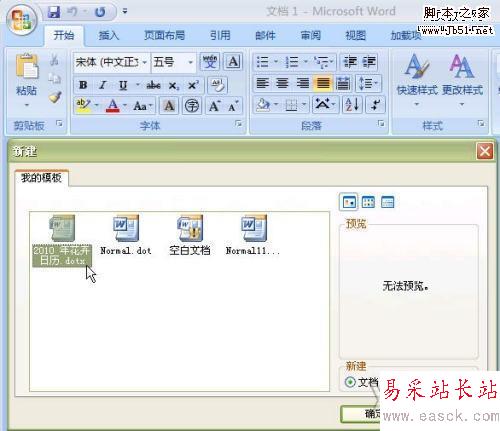Screen dimensions: 500x431
Task: Click 更改样式 change styles button
Action: pyautogui.click(x=462, y=79)
